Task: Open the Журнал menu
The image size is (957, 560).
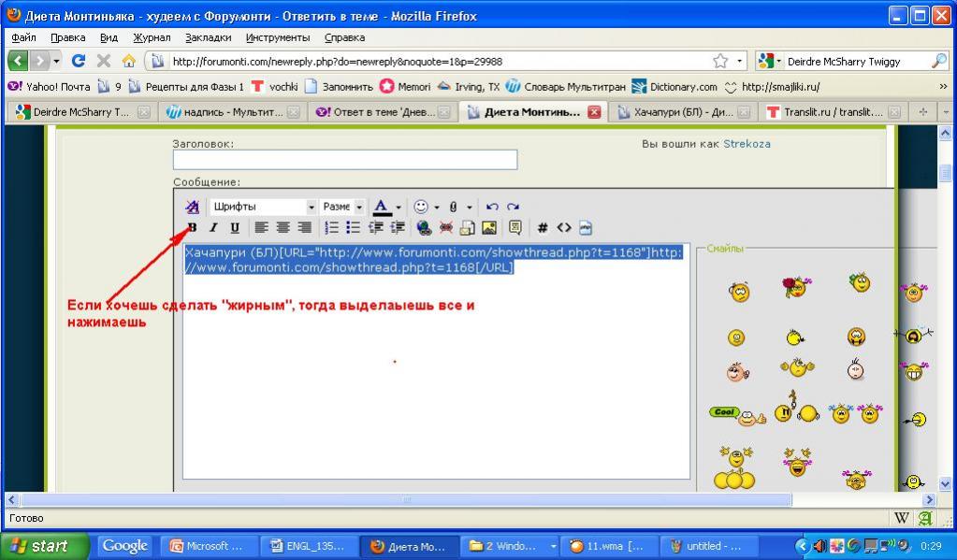Action: pyautogui.click(x=152, y=37)
